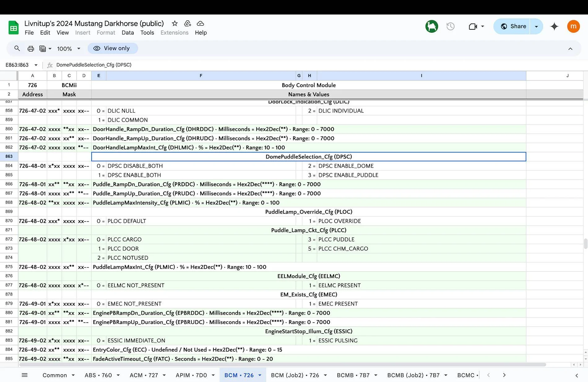Click the print icon

click(x=31, y=49)
